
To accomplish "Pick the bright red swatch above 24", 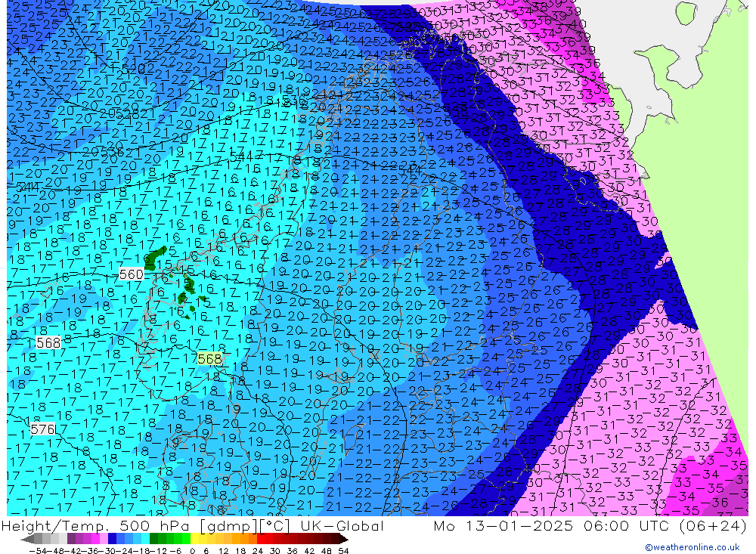I will (x=261, y=540).
